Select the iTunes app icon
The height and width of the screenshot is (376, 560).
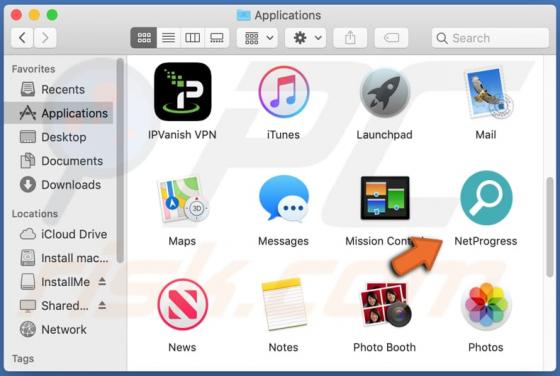click(284, 92)
